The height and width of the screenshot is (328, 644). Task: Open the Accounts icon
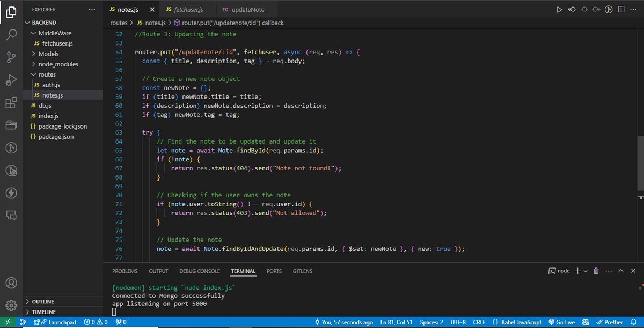(11, 283)
